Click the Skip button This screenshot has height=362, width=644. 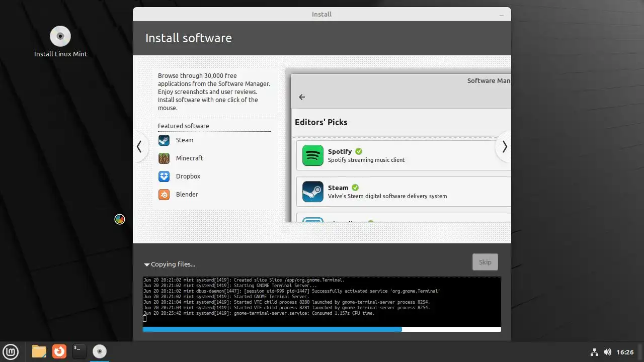(485, 262)
